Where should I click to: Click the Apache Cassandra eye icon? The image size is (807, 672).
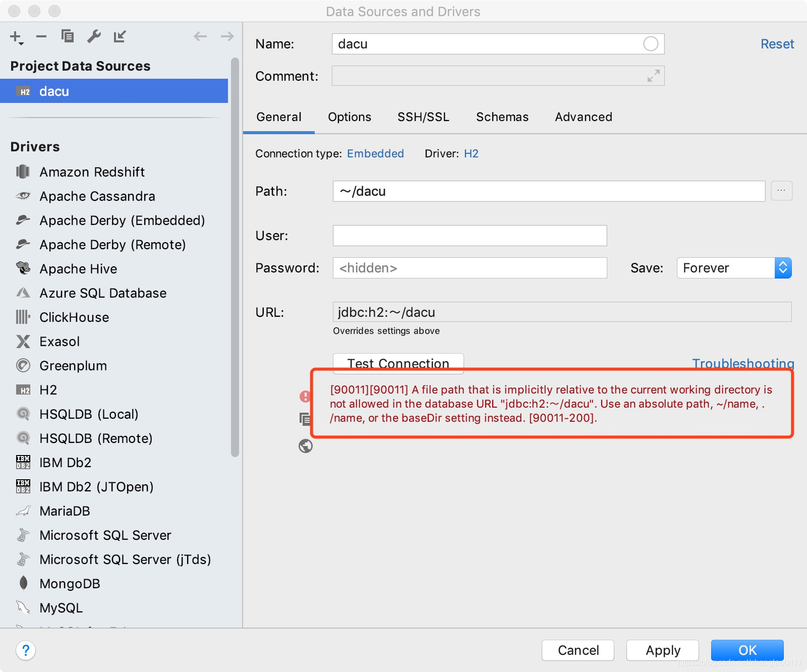23,196
